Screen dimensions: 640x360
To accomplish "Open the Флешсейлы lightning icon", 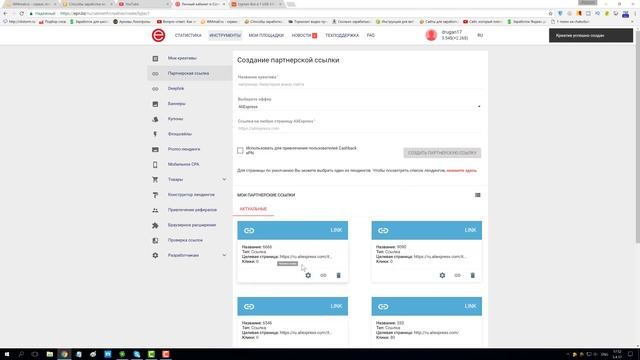I will click(x=155, y=134).
